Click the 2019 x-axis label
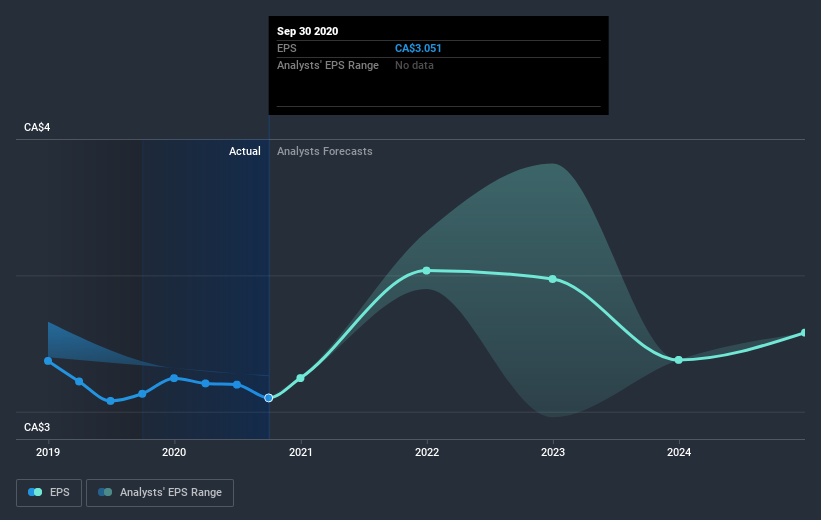Image resolution: width=821 pixels, height=520 pixels. pos(48,452)
